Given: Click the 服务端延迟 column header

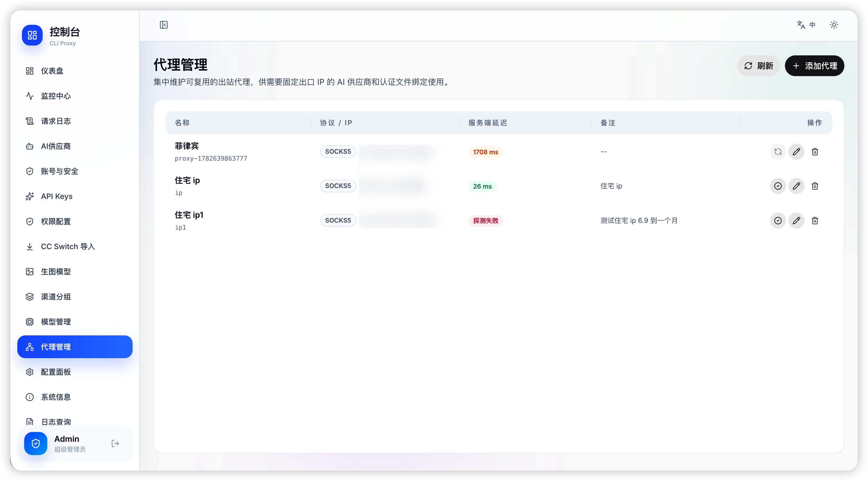Looking at the screenshot, I should point(488,123).
